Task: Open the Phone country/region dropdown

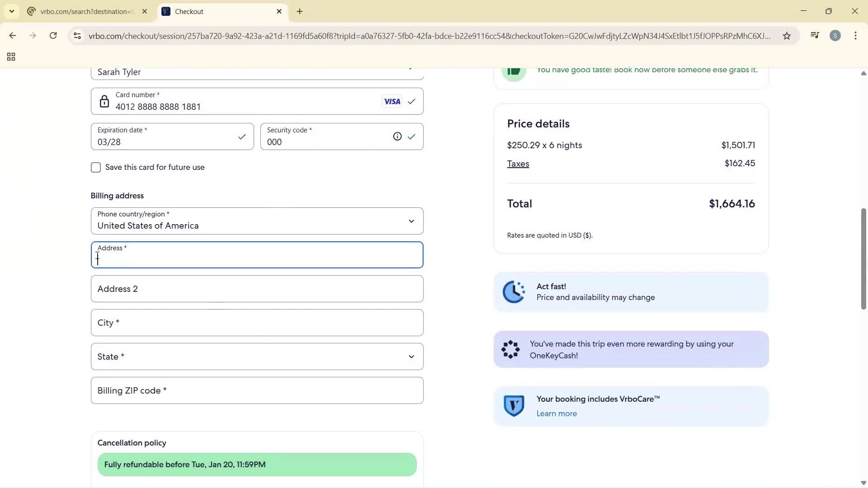Action: click(x=411, y=221)
